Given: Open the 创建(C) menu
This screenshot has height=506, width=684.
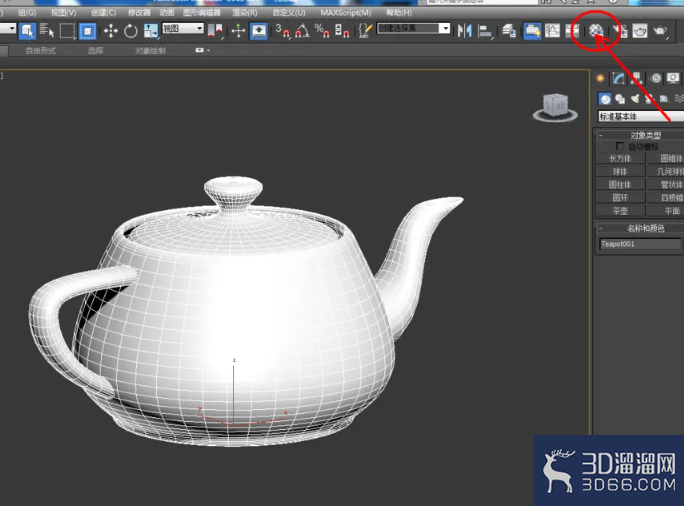Looking at the screenshot, I should click(x=103, y=13).
